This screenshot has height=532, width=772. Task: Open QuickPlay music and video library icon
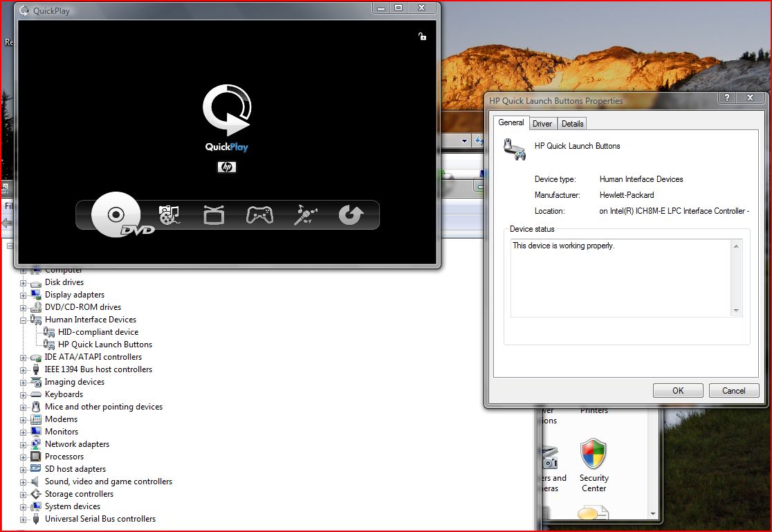tap(169, 215)
